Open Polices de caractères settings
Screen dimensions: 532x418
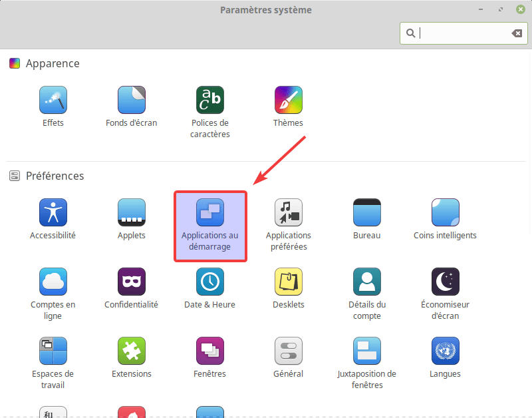[210, 100]
